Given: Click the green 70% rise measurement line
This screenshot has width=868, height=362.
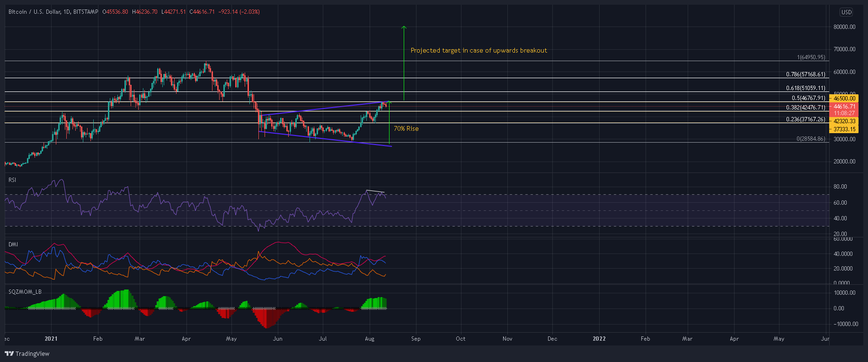Looking at the screenshot, I should [x=389, y=122].
